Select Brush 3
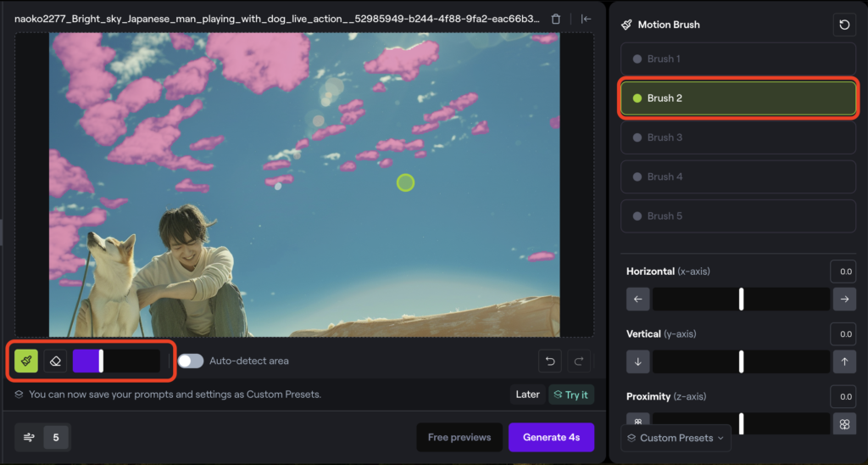 point(737,137)
